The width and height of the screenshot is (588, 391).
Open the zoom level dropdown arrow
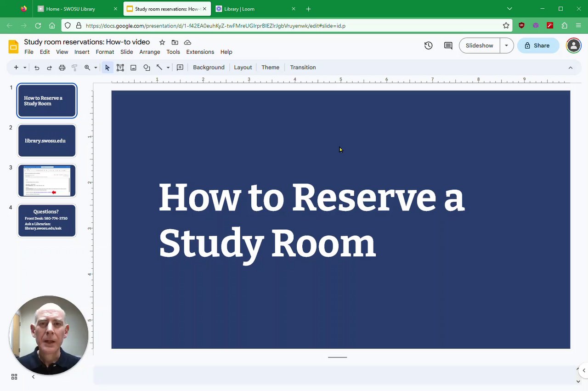click(x=96, y=68)
